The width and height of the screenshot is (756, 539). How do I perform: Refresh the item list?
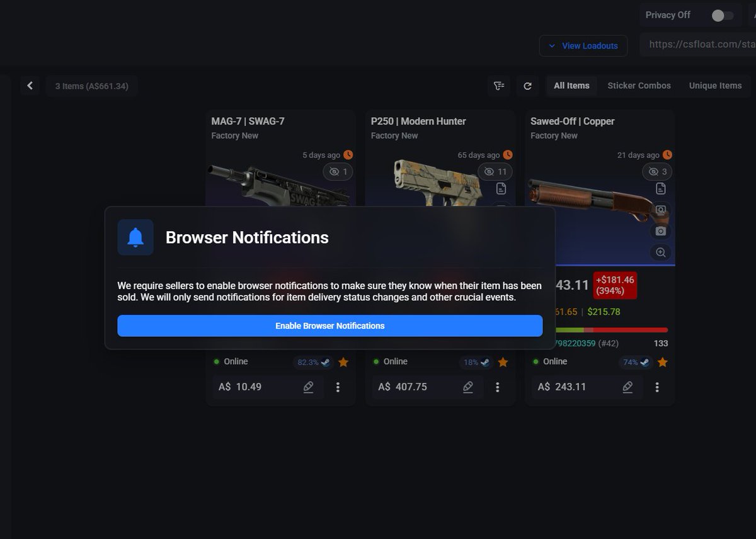528,86
